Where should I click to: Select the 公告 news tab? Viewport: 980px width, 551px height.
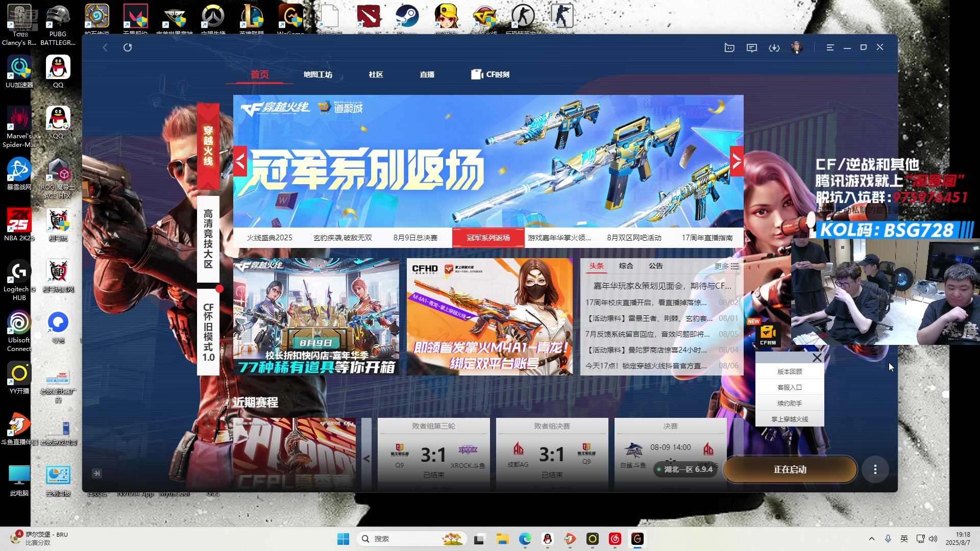656,266
